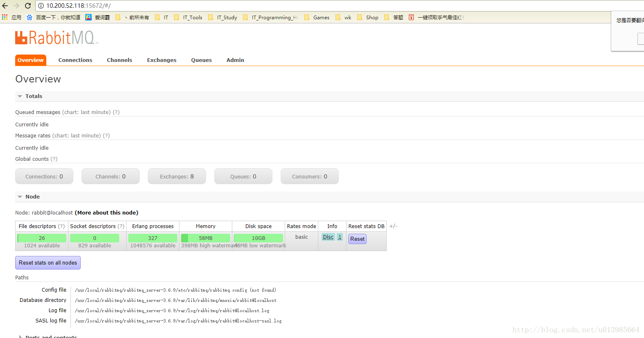644x338 pixels.
Task: Open the IT_Study bookmark folder
Action: click(x=222, y=17)
